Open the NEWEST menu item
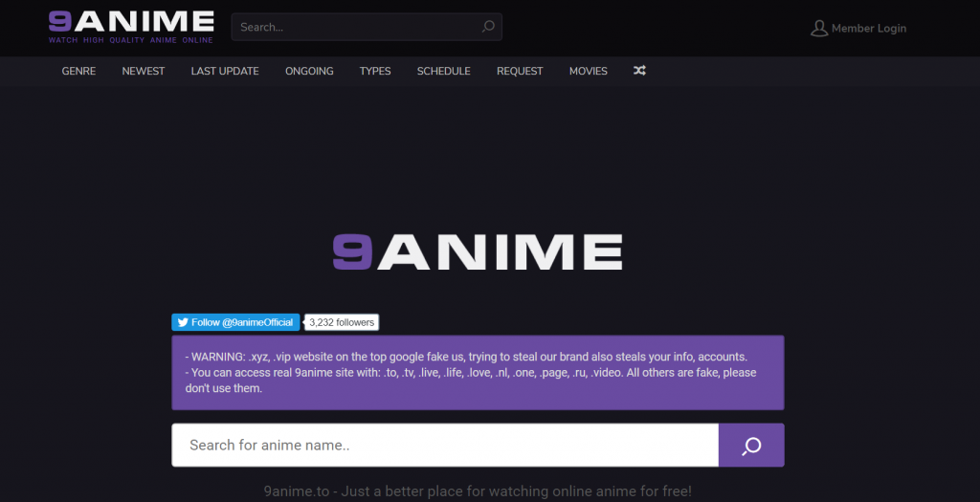Viewport: 980px width, 502px height. 144,71
